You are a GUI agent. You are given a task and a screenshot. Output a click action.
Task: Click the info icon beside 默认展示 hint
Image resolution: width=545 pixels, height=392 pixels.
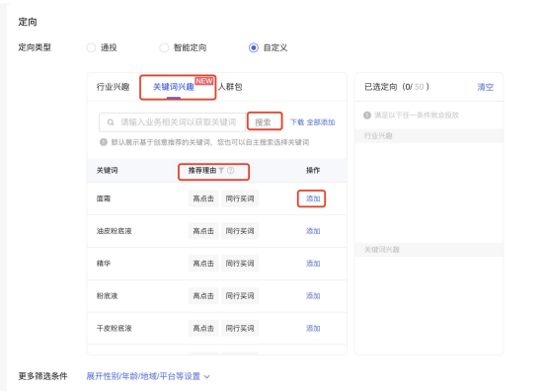(x=104, y=142)
